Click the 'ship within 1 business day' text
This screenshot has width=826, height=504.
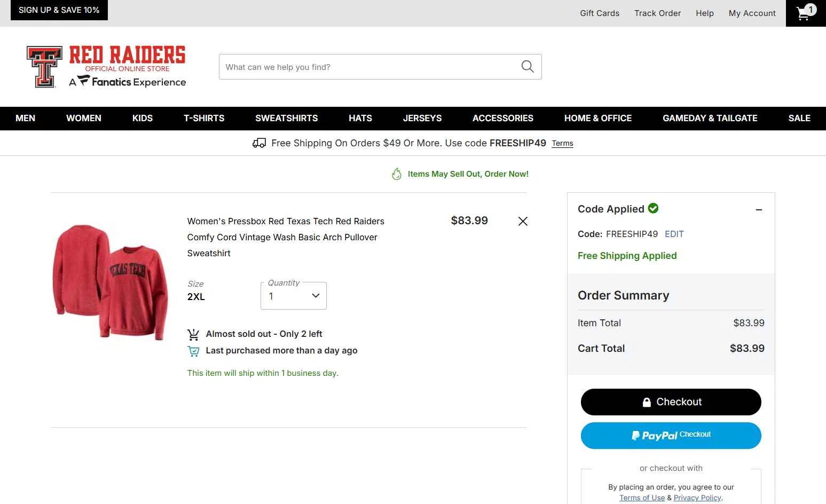tap(263, 373)
